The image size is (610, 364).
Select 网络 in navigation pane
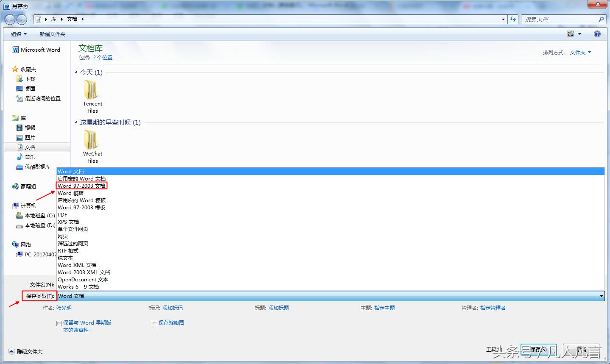[22, 245]
